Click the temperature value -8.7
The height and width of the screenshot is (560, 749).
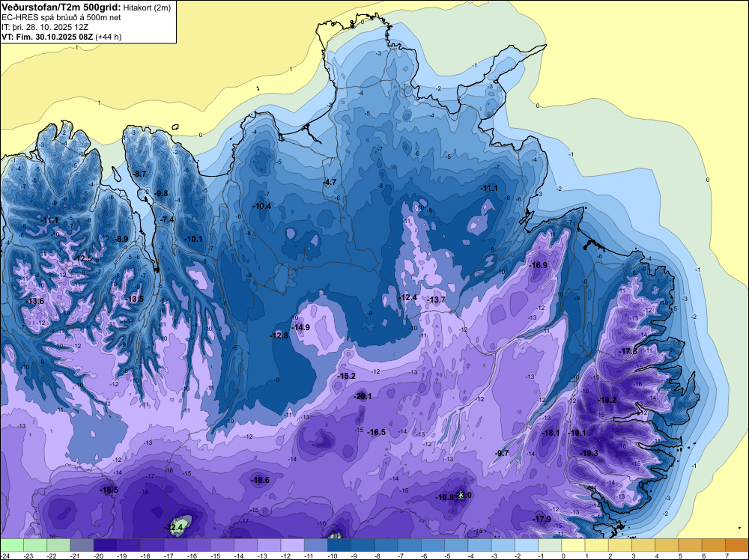coord(139,174)
